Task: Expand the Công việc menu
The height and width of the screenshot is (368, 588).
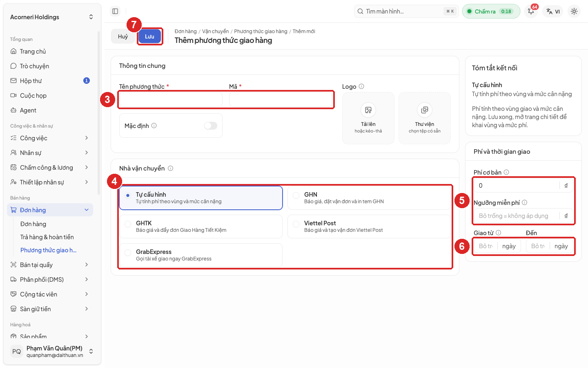Action: 50,138
